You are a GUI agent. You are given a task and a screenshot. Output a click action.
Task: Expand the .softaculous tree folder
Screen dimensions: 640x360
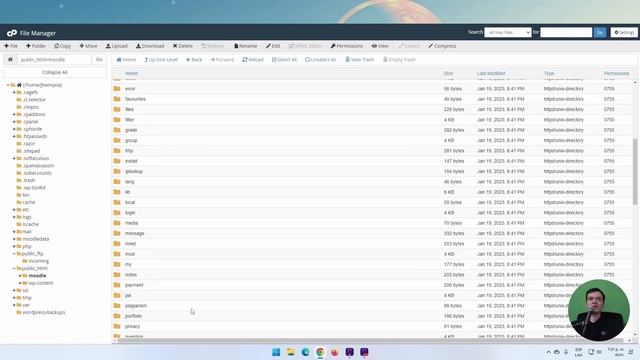click(x=14, y=158)
